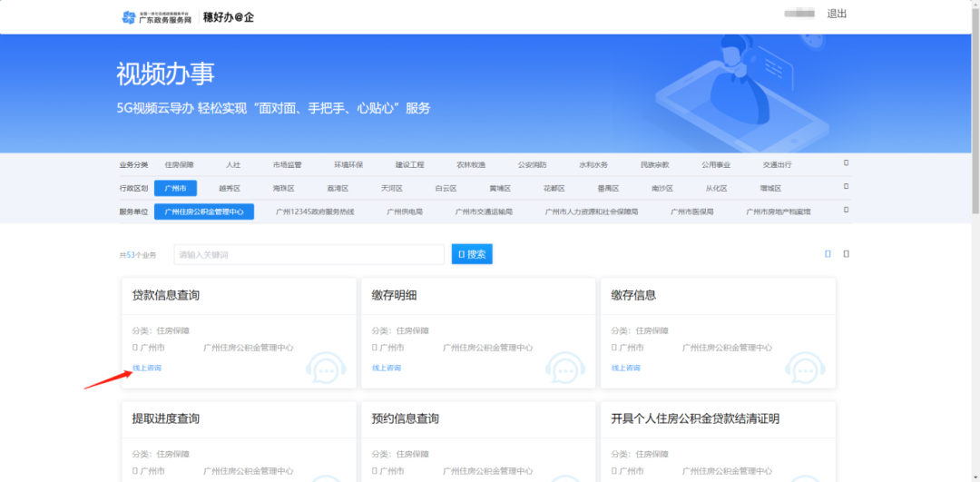
Task: Open the 贷款信息查询 card title
Action: 166,295
